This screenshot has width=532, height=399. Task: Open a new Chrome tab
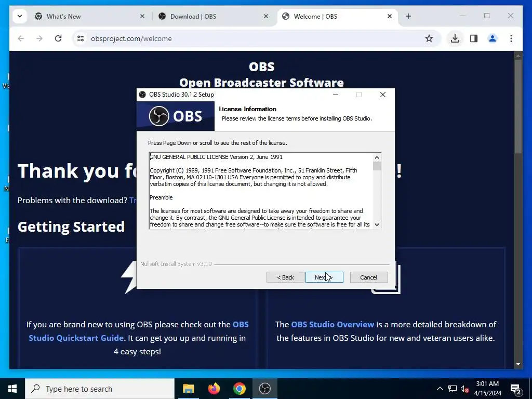[x=408, y=16]
